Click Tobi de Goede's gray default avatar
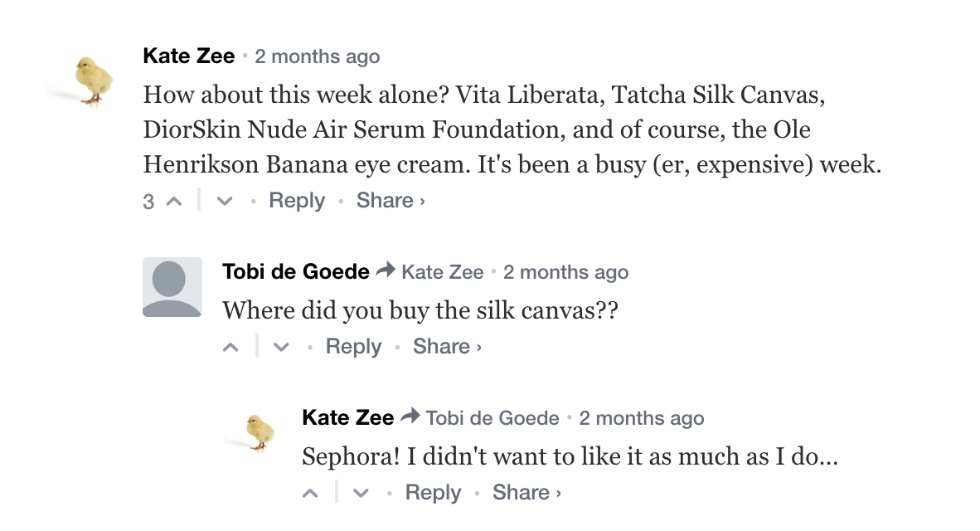 click(172, 287)
